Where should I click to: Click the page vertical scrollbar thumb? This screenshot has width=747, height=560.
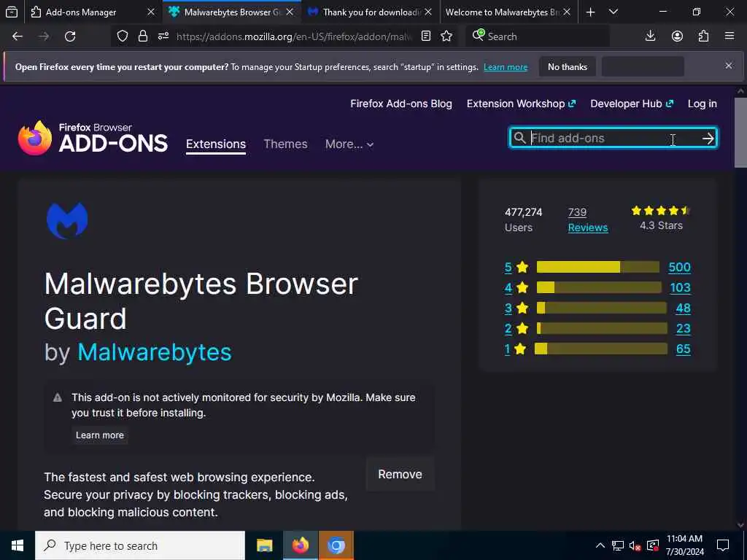point(740,133)
